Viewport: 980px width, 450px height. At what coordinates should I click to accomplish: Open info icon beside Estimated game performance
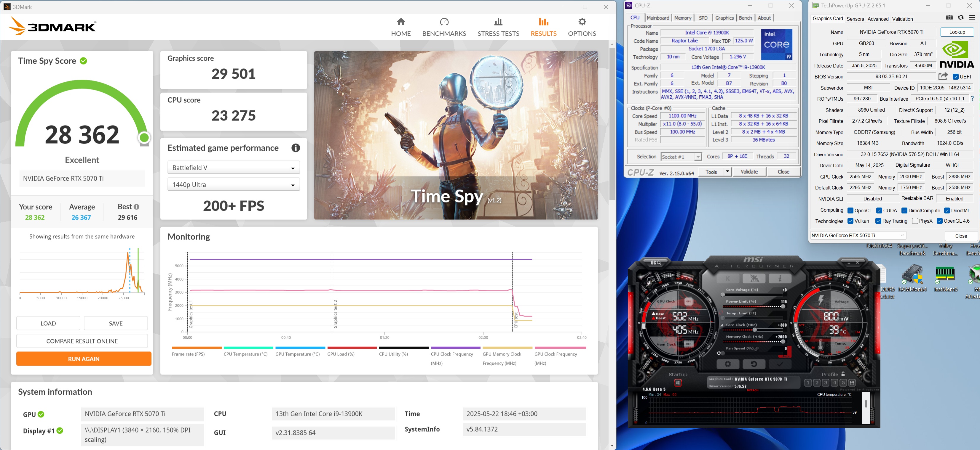296,148
